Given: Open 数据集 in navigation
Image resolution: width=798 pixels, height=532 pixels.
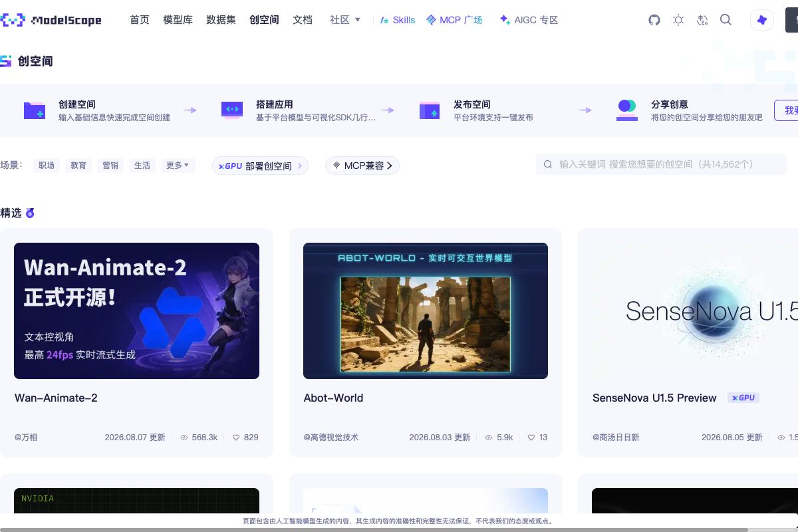Looking at the screenshot, I should (221, 20).
